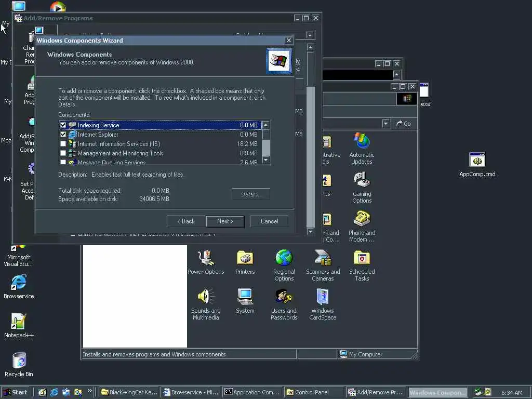This screenshot has height=399, width=532.
Task: Click the Internet Explorer quick launch icon
Action: pos(54,392)
